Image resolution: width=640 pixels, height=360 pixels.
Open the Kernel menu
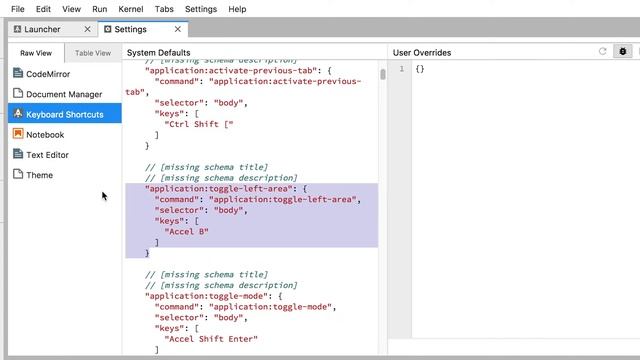(x=131, y=9)
